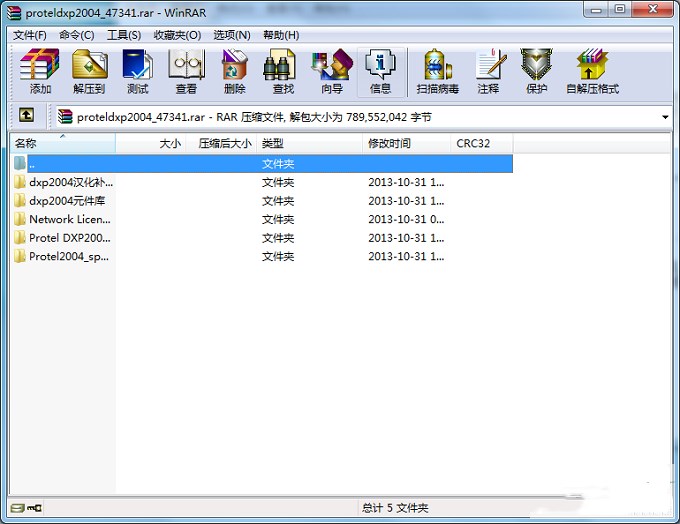The image size is (680, 524).
Task: Open the 命令(C) menu
Action: click(77, 35)
